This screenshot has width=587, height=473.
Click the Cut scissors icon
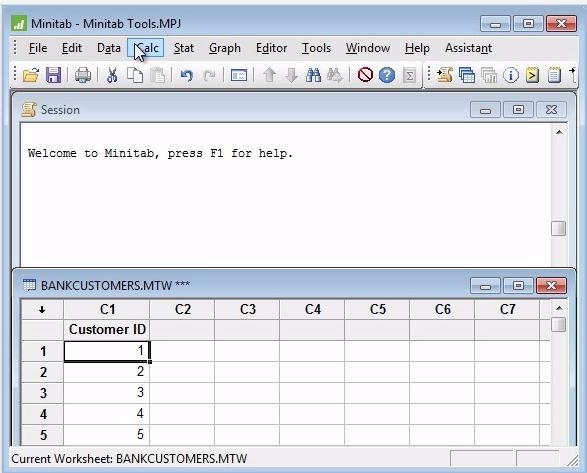pyautogui.click(x=112, y=75)
